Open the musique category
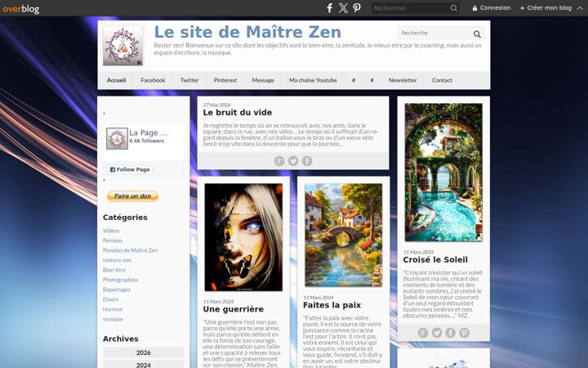This screenshot has height=368, width=588. tap(113, 319)
